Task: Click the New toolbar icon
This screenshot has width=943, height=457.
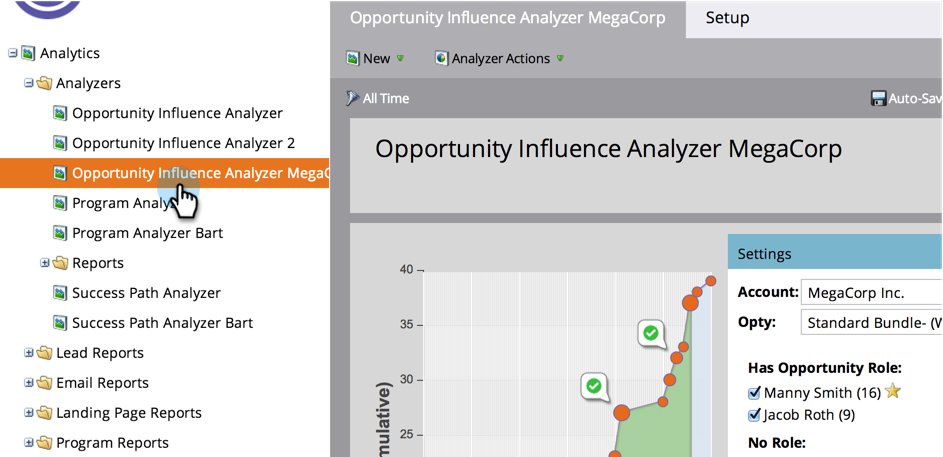Action: 353,59
